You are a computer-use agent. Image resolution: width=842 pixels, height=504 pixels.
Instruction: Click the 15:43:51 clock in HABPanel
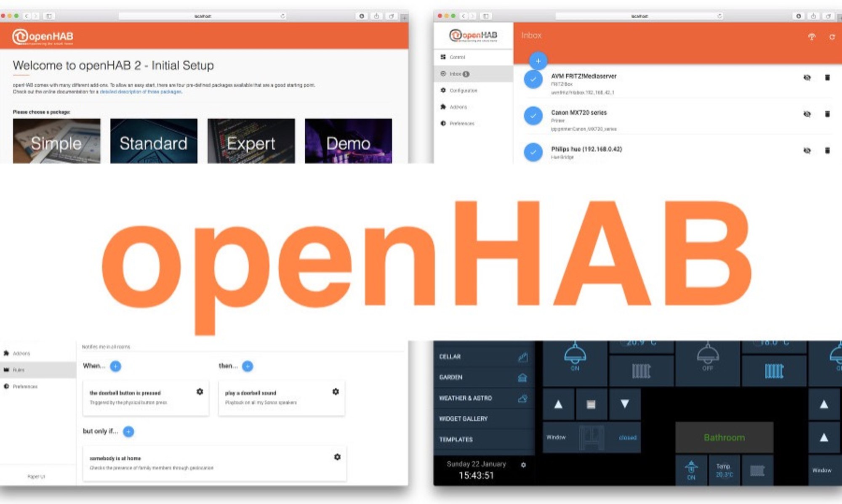[476, 475]
